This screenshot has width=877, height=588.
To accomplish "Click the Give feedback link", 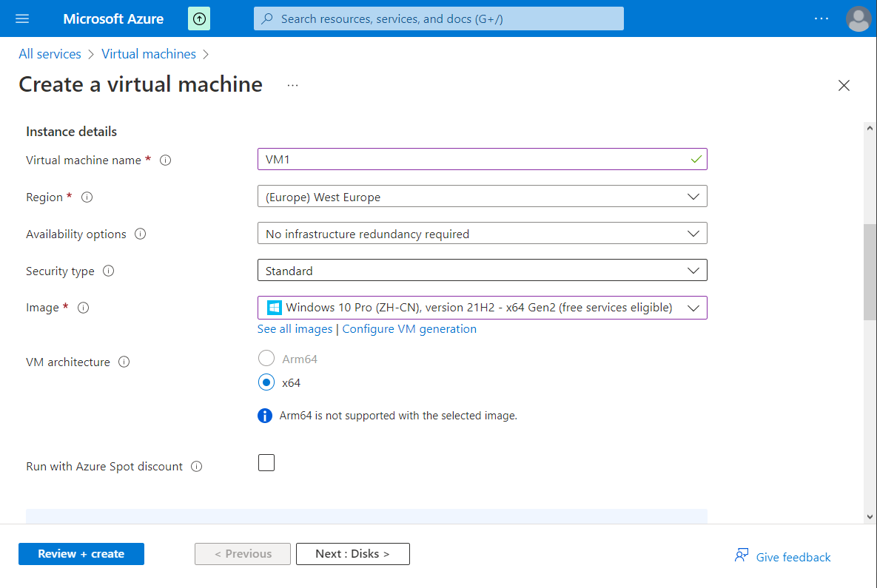I will (793, 557).
